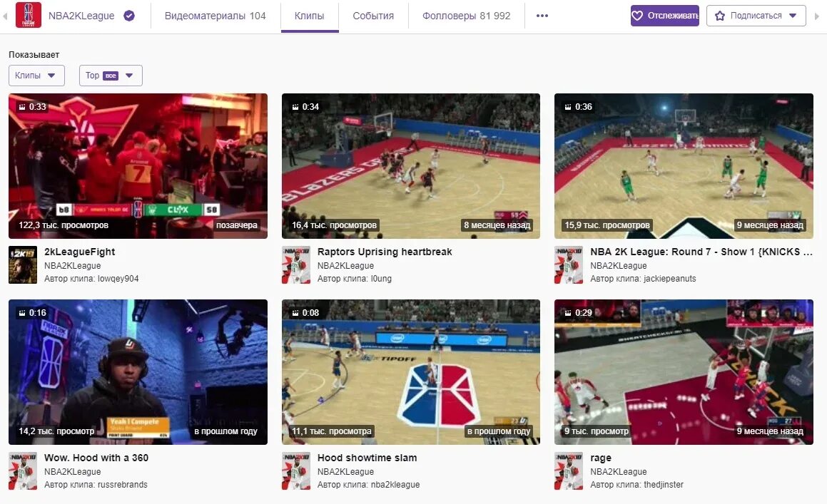Click clip author jackiepeanuts
The height and width of the screenshot is (504, 827).
click(x=670, y=278)
